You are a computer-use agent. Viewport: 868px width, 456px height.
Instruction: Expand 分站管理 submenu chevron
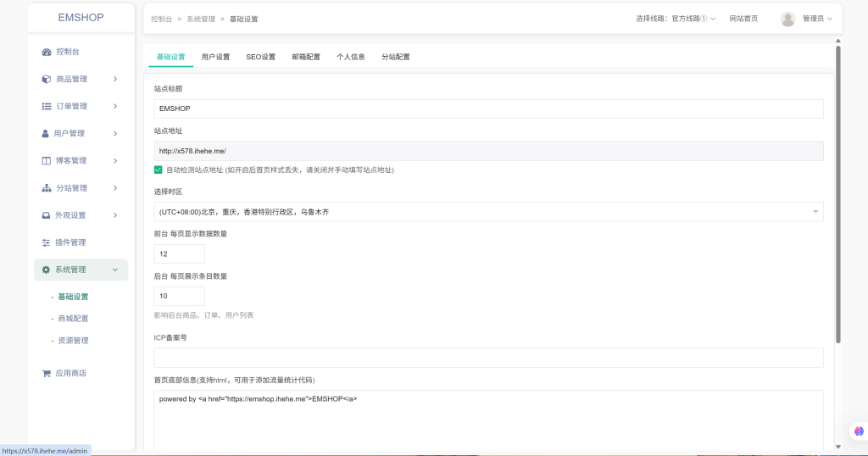click(115, 188)
